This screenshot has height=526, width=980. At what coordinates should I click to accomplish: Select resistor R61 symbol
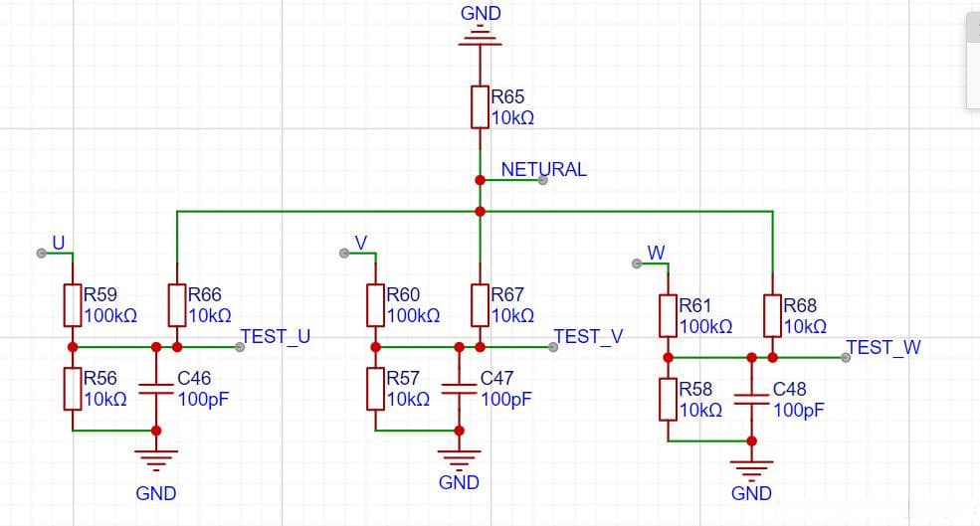pyautogui.click(x=669, y=316)
